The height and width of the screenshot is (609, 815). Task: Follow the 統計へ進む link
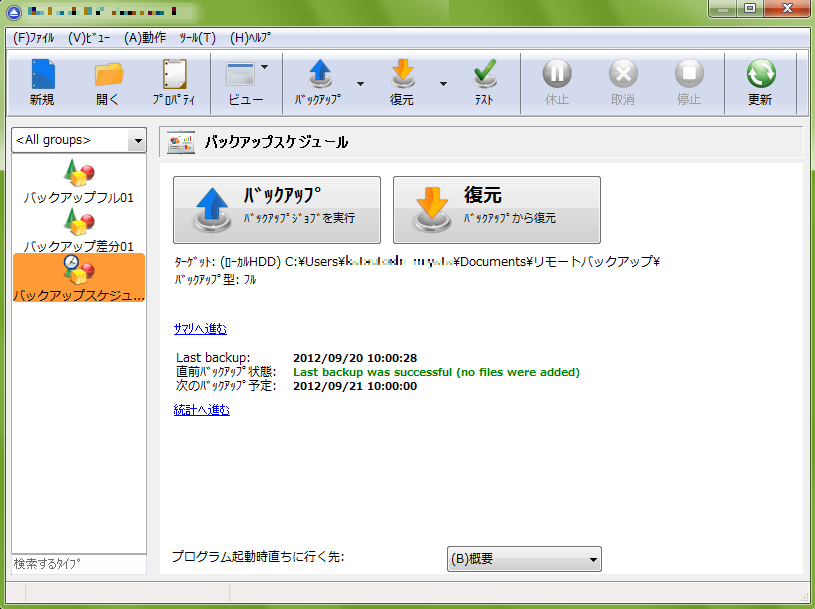(201, 410)
